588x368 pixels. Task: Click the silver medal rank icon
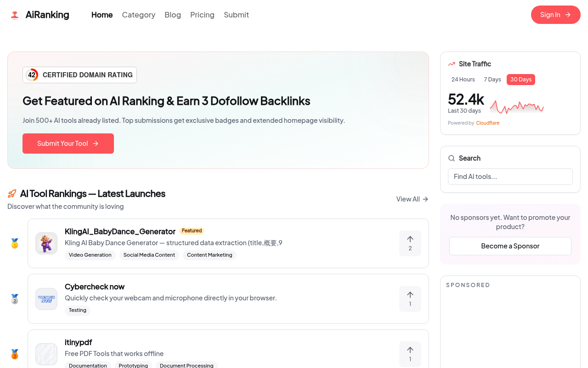(15, 299)
